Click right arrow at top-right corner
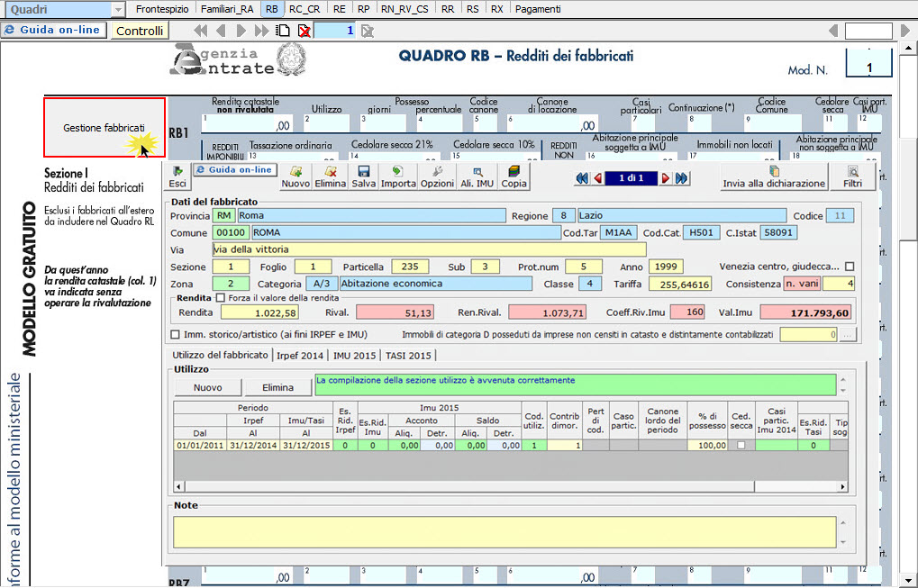 [x=904, y=31]
